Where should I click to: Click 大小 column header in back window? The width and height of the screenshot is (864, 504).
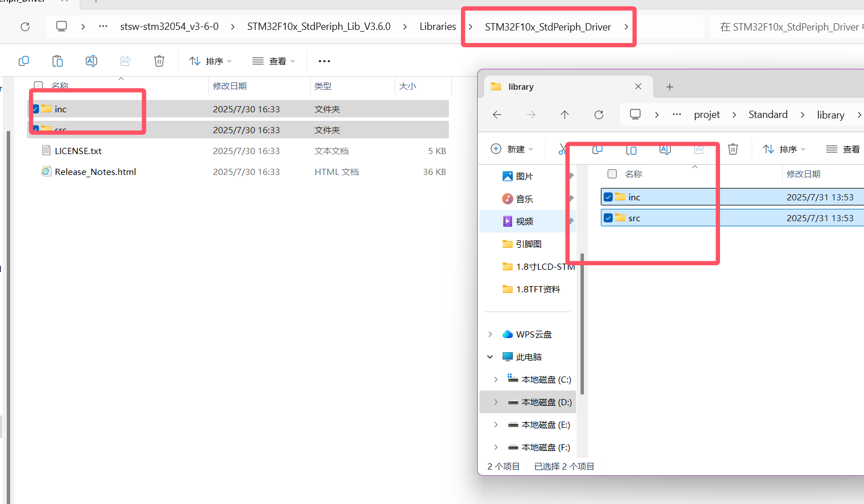click(423, 86)
